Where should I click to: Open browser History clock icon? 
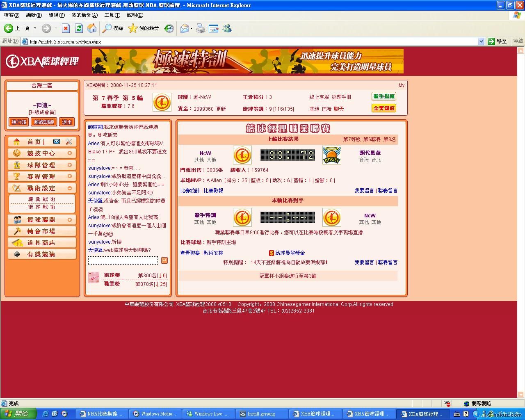point(169,28)
